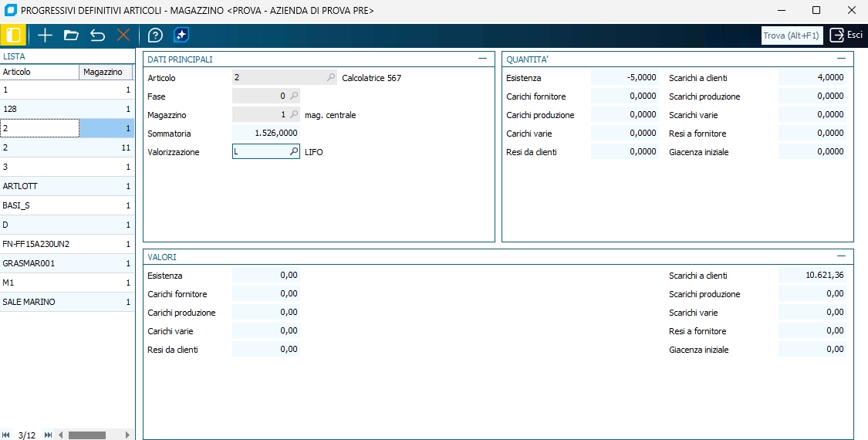Click the LISTA panel header
This screenshot has width=868, height=440.
pyautogui.click(x=67, y=56)
